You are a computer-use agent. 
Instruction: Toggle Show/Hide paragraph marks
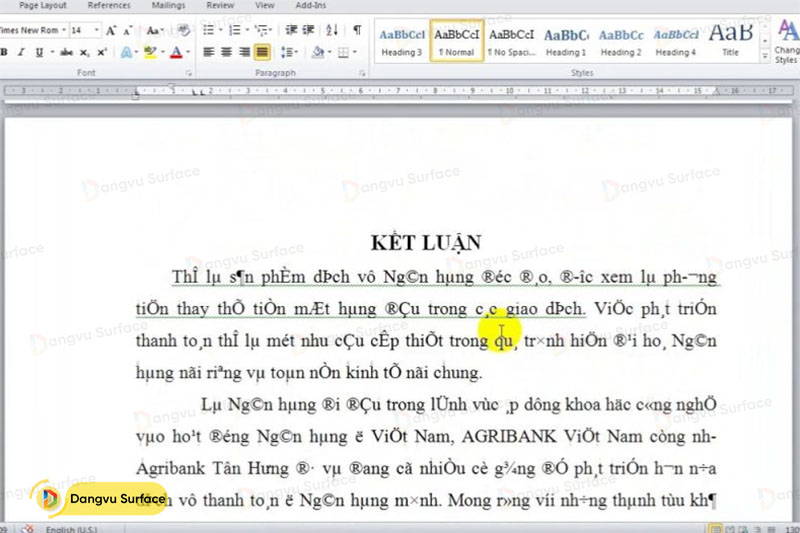pos(357,30)
